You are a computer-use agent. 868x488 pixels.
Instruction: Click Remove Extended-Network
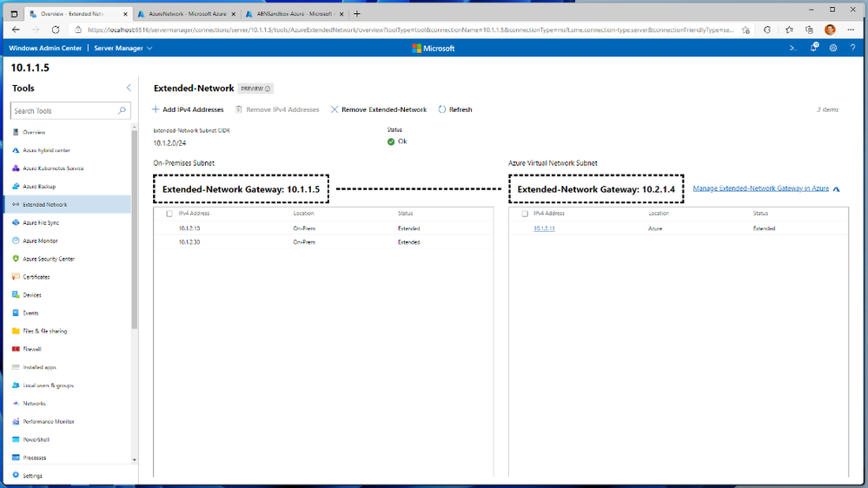click(379, 109)
